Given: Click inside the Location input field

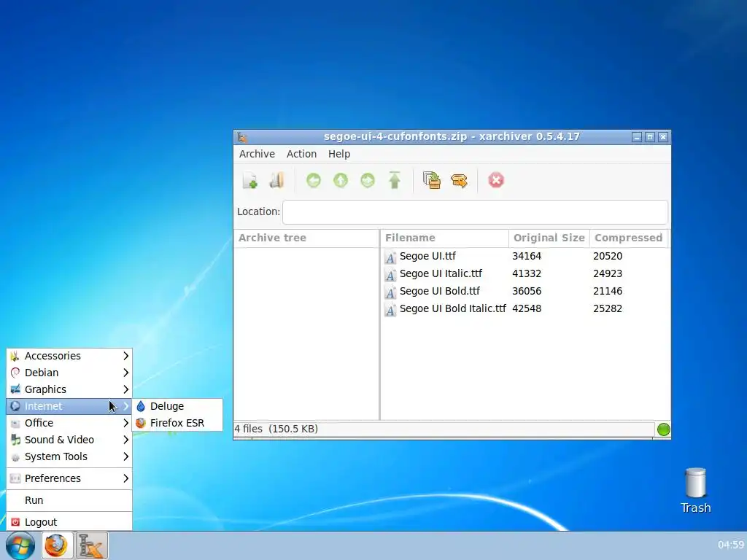Looking at the screenshot, I should 475,212.
